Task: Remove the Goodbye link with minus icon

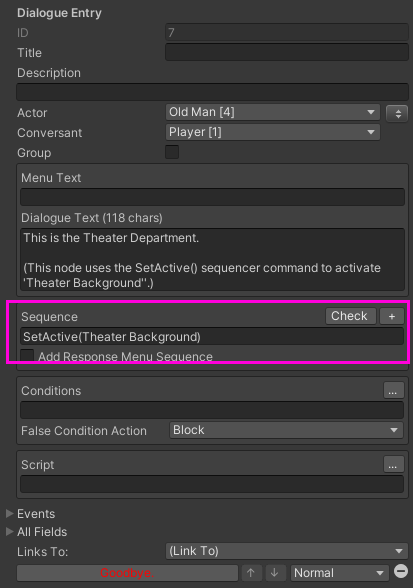Action: [401, 572]
